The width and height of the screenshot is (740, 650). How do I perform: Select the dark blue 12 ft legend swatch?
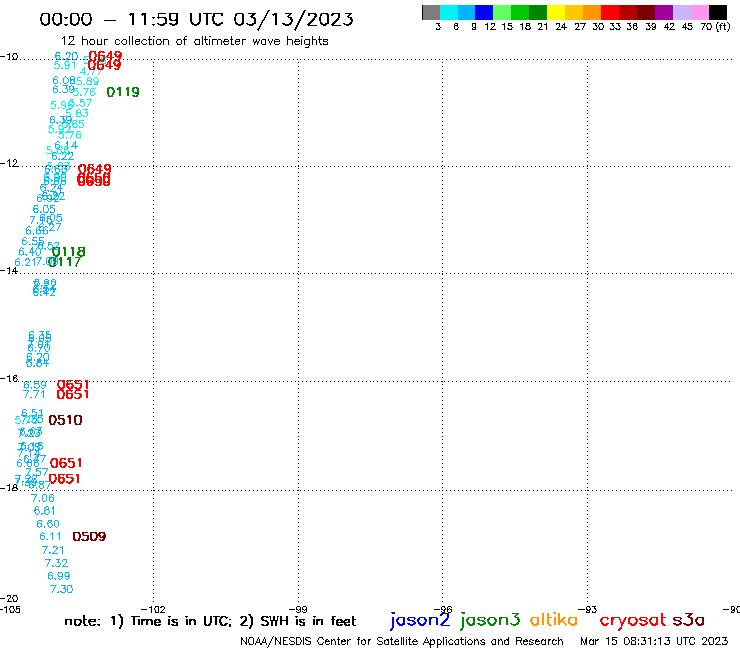484,12
